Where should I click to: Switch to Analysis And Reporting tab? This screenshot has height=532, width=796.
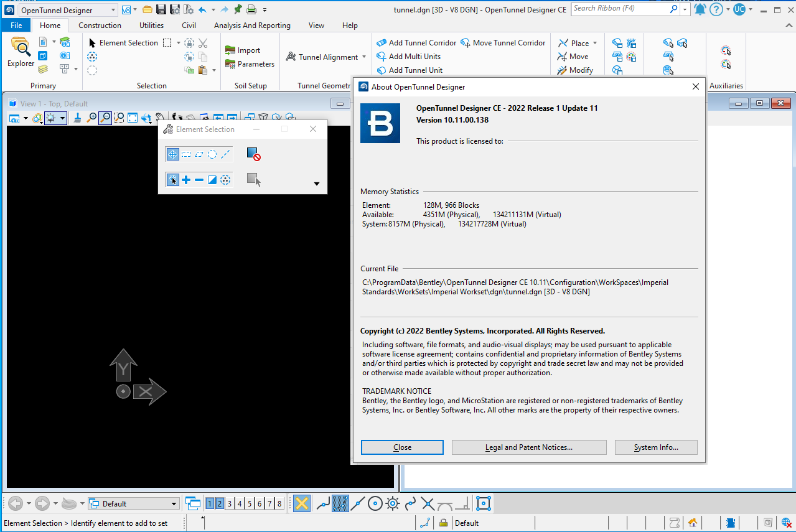pyautogui.click(x=252, y=26)
